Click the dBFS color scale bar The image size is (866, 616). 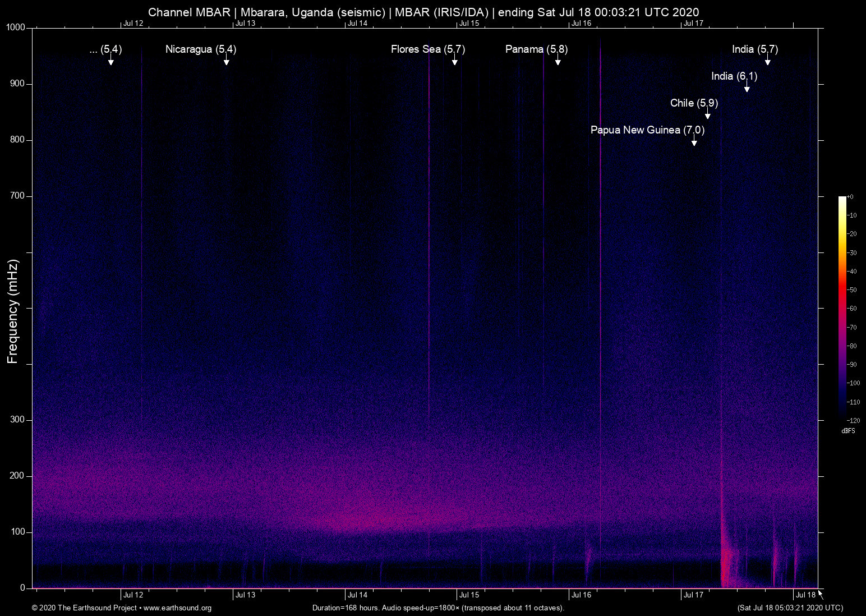pyautogui.click(x=842, y=307)
